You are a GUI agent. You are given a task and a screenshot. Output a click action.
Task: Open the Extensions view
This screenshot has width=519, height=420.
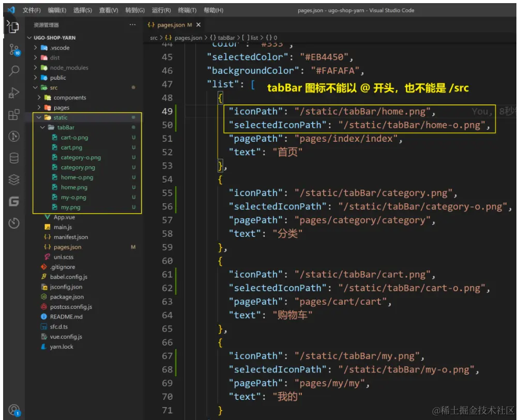[x=14, y=115]
